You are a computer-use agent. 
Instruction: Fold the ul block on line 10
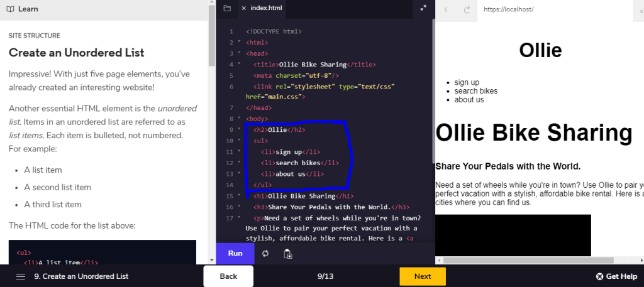(x=239, y=140)
